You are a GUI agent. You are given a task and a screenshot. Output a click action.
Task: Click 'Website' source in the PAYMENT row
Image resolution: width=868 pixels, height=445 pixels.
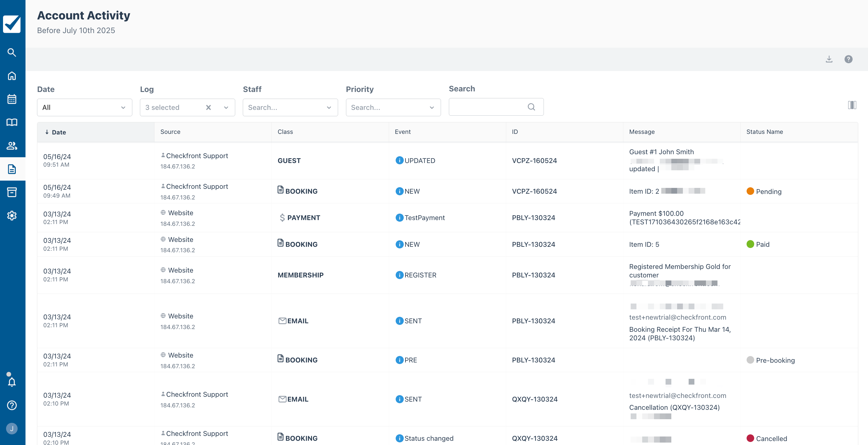tap(181, 213)
